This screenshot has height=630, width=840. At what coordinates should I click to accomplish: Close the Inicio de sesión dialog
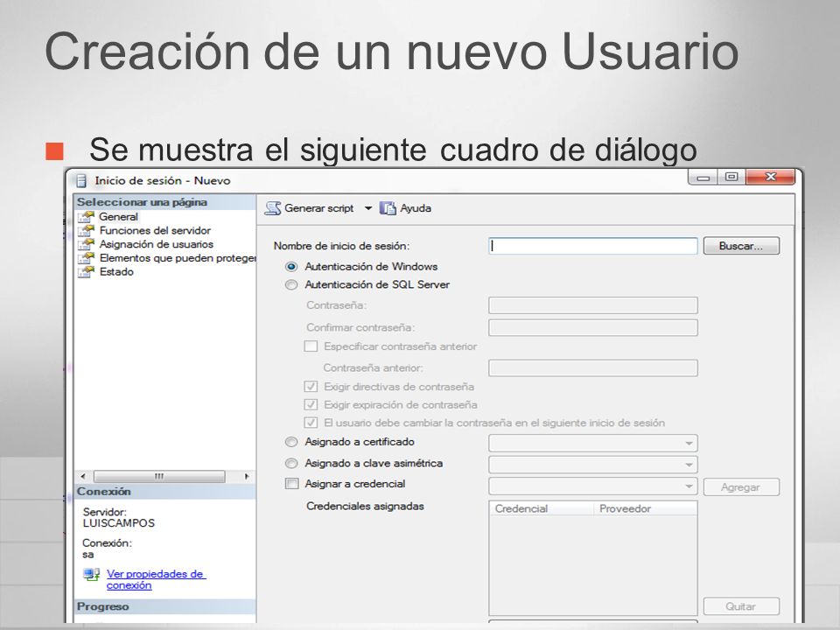click(770, 178)
